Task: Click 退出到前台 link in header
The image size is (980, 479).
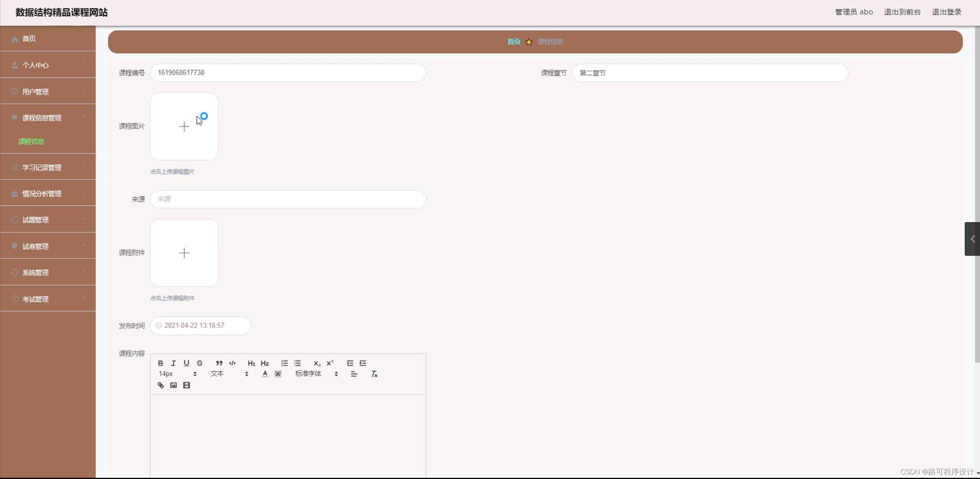Action: 902,12
